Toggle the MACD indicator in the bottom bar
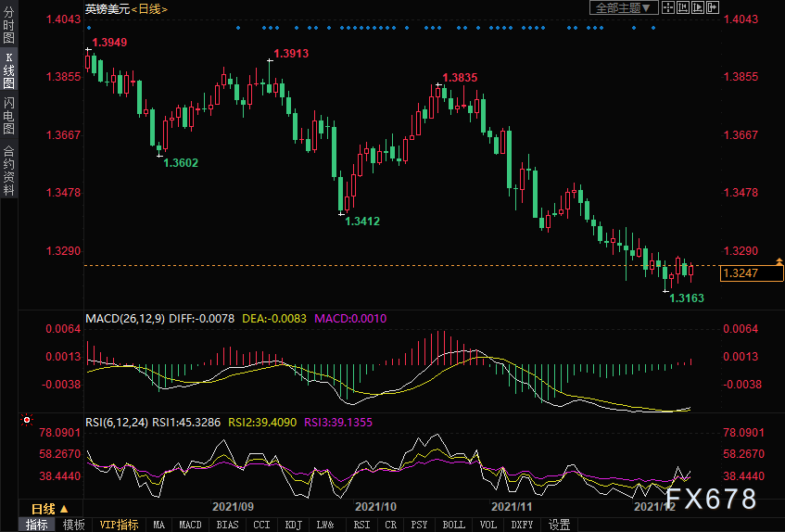The image size is (785, 532). [x=190, y=525]
